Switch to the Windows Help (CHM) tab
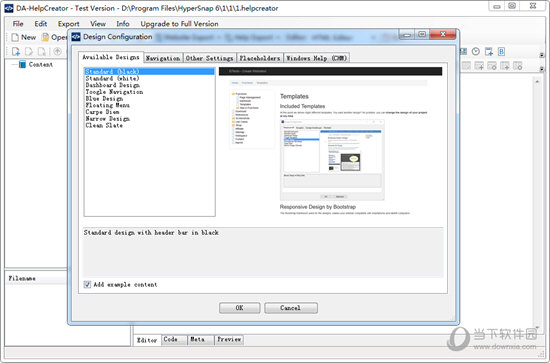550x363 pixels. (x=316, y=58)
